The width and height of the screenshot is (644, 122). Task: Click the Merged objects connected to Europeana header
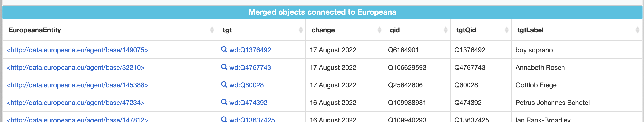click(x=322, y=12)
